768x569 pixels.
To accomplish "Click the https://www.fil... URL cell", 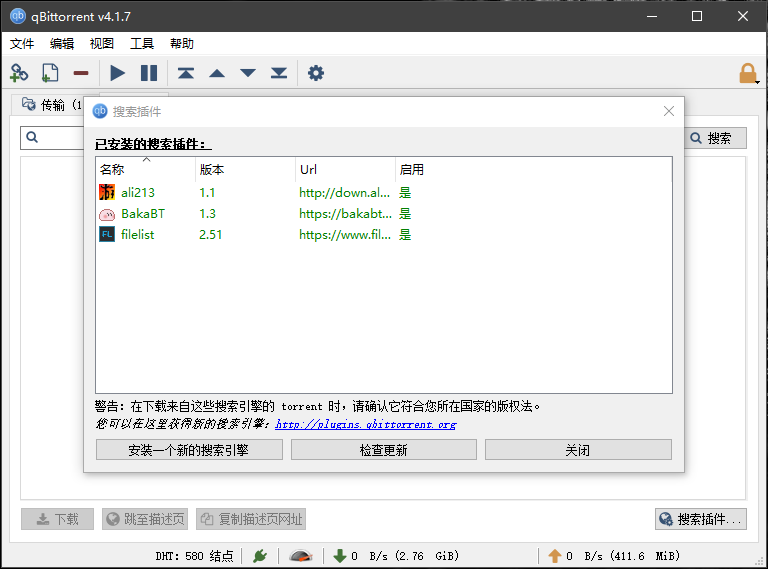I will click(x=345, y=235).
